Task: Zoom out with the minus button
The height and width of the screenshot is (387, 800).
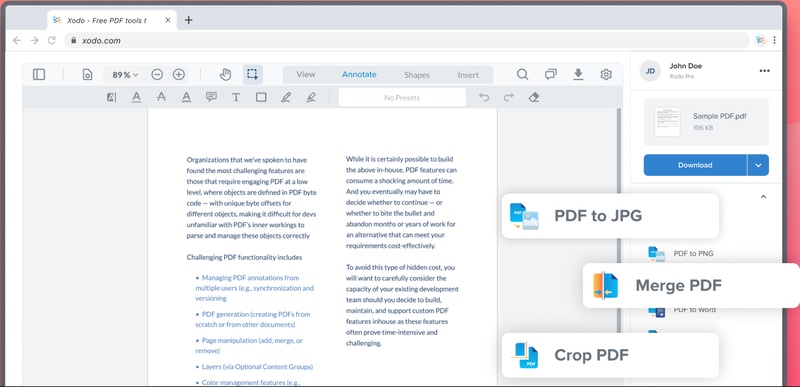Action: coord(157,75)
